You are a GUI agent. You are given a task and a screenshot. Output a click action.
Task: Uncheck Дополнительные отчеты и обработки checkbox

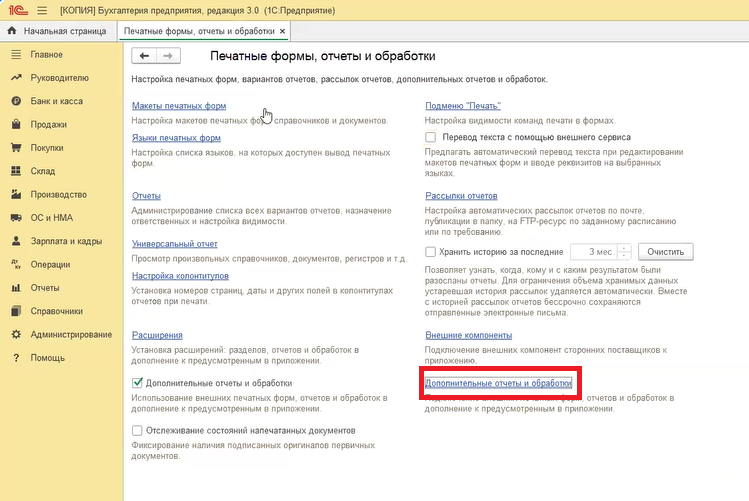click(x=138, y=383)
